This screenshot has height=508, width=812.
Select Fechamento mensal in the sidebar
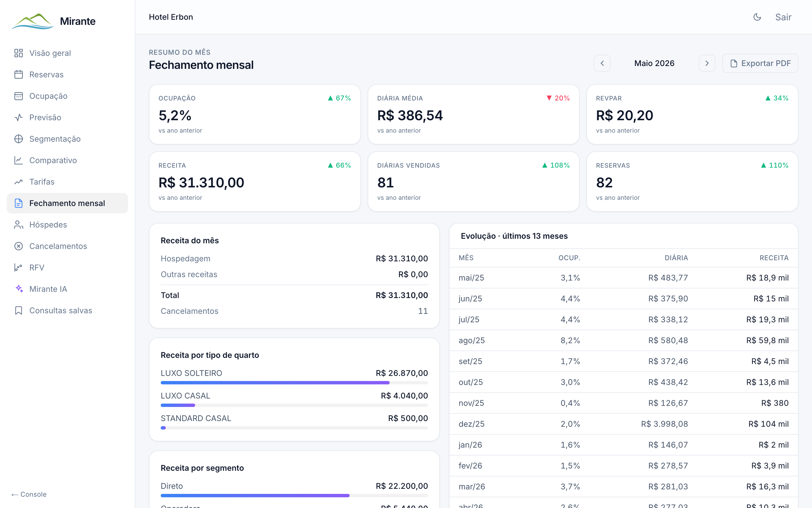point(67,203)
